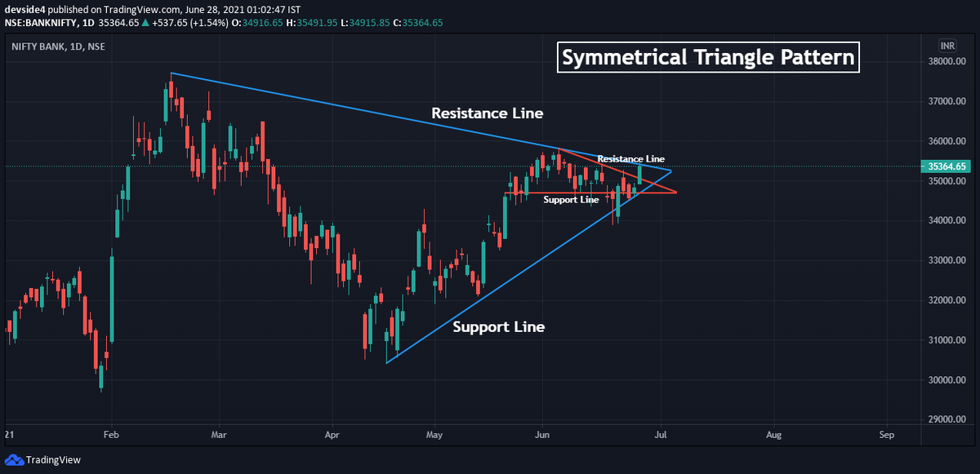This screenshot has height=474, width=980.
Task: Click the devside4 author name in the header
Action: tap(24, 8)
